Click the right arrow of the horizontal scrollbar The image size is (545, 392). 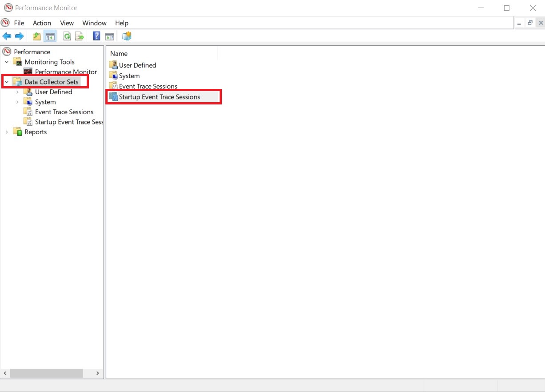(x=97, y=373)
